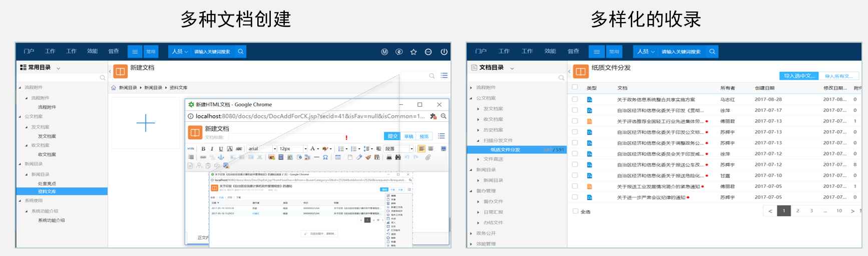Expand the 文档目录 dropdown chevron
868x256 pixels.
click(x=512, y=68)
